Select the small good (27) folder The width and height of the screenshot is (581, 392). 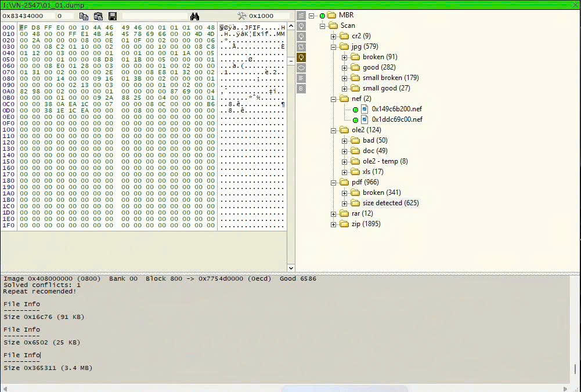click(387, 88)
